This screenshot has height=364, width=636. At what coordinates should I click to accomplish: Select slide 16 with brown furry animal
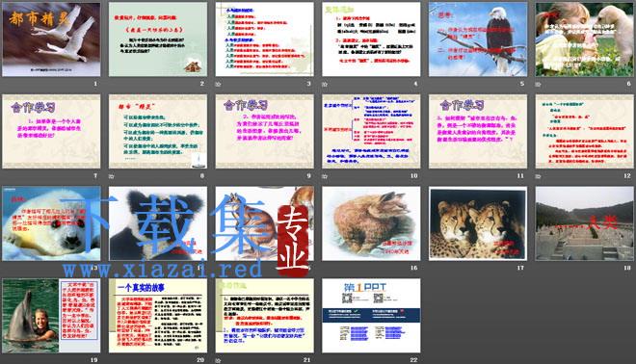point(371,223)
